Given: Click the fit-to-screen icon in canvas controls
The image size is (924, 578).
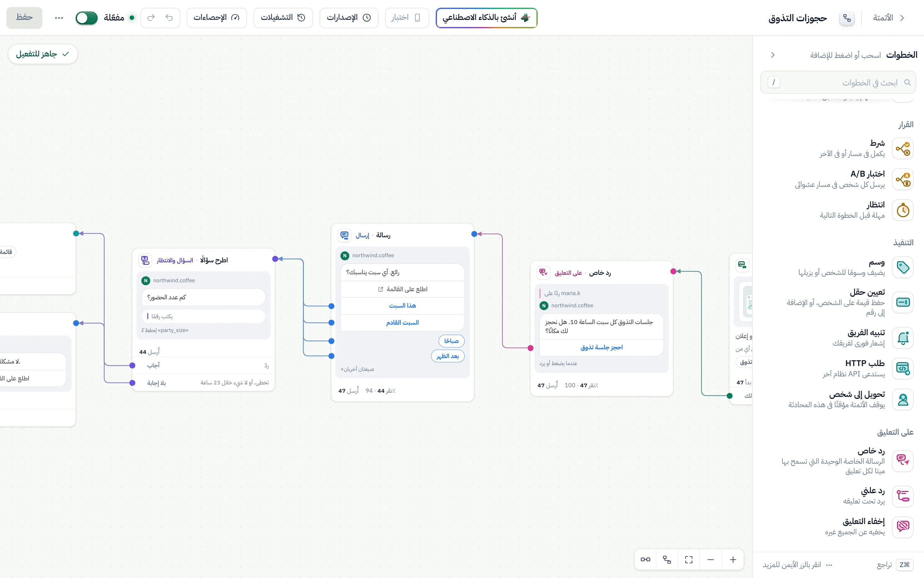Looking at the screenshot, I should tap(689, 560).
